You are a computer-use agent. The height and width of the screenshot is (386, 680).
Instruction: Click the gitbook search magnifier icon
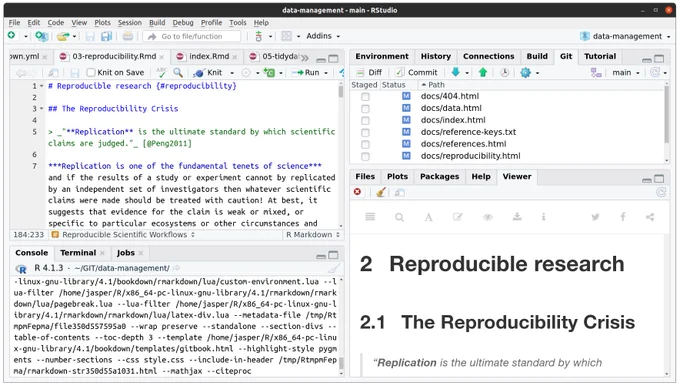[x=399, y=217]
